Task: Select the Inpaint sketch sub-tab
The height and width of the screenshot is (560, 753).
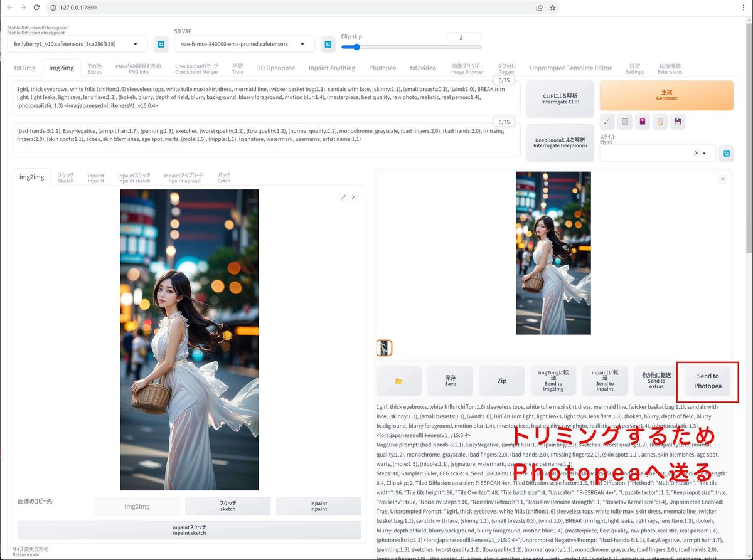Action: coord(134,177)
